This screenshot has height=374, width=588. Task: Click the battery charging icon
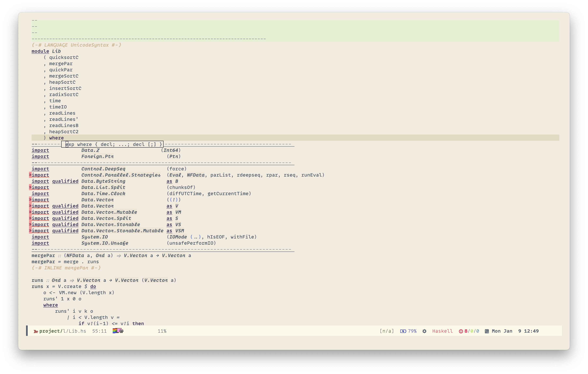click(403, 331)
